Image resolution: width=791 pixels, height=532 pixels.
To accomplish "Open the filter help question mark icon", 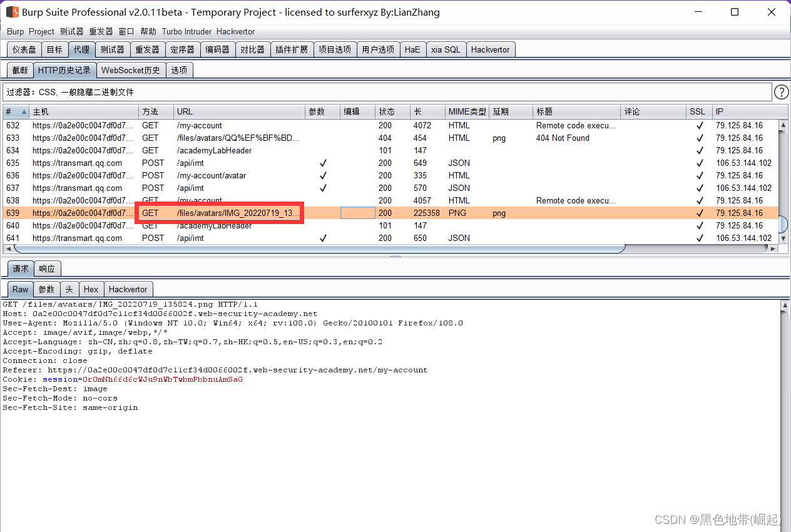I will 782,92.
